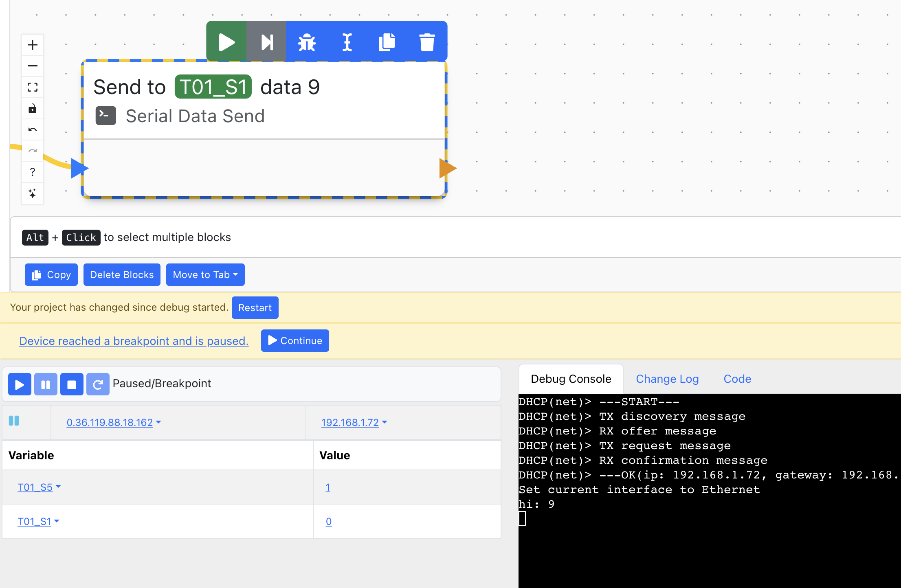The image size is (901, 588).
Task: Redo canvas change
Action: click(x=33, y=151)
